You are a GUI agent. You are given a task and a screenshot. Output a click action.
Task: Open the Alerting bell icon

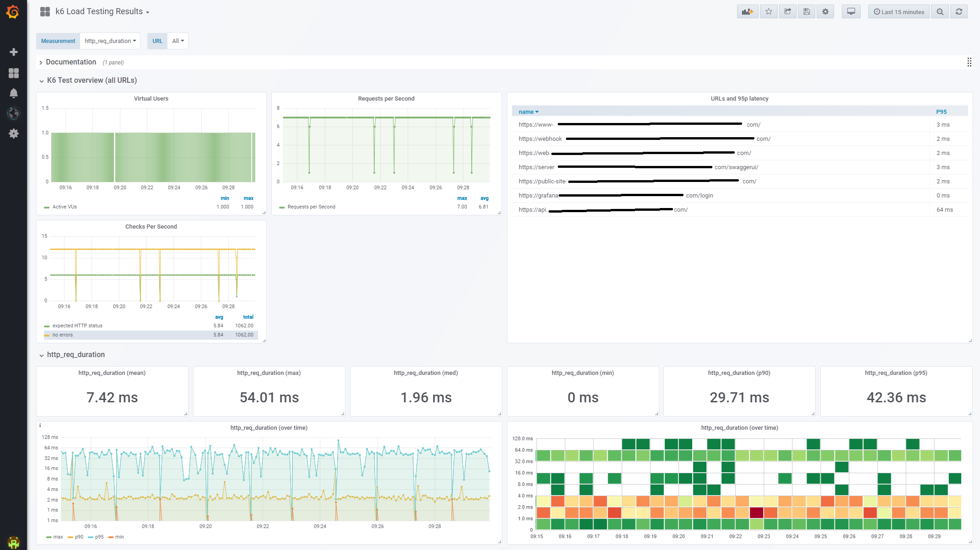pyautogui.click(x=14, y=93)
